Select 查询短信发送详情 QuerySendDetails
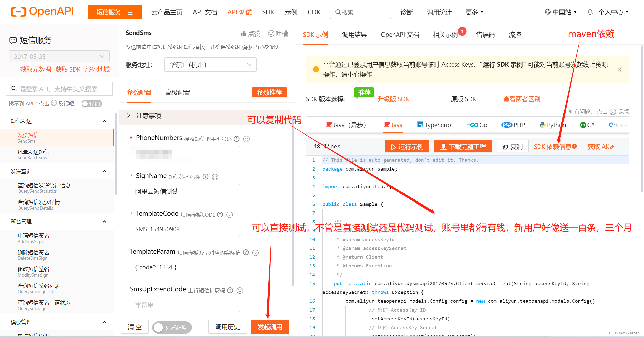The width and height of the screenshot is (644, 337). [57, 205]
